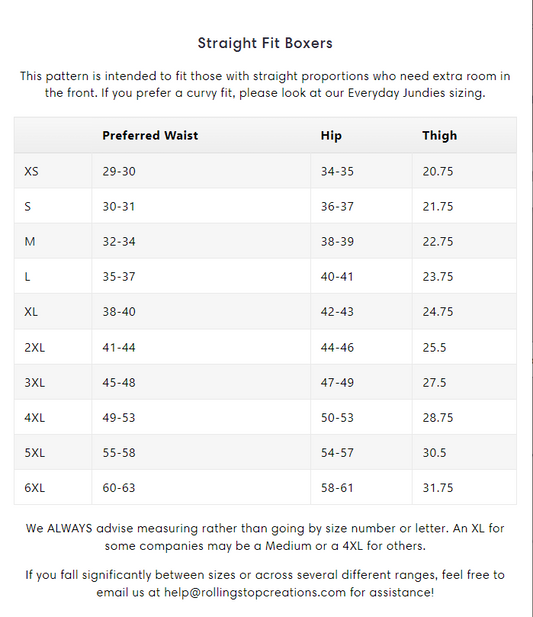Click the 4XL size row label

[35, 417]
